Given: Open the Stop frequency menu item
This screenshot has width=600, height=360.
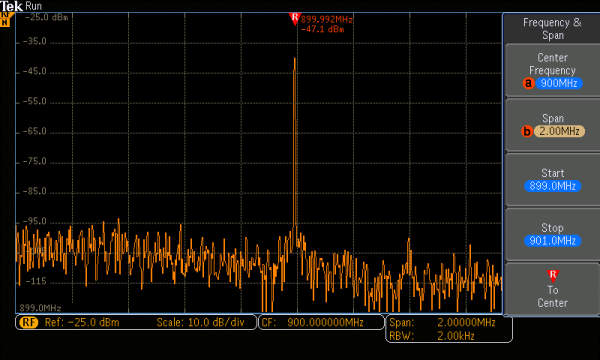Looking at the screenshot, I should pyautogui.click(x=552, y=235).
